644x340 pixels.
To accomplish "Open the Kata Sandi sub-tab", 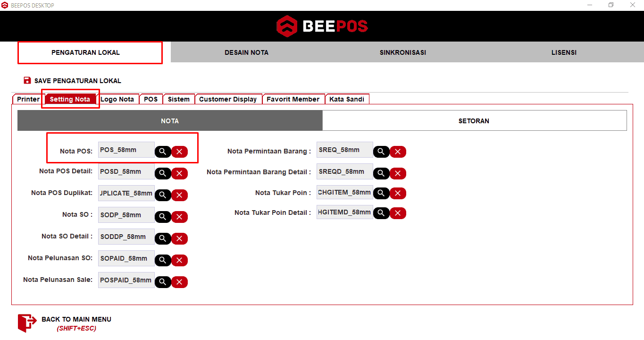I will [347, 99].
